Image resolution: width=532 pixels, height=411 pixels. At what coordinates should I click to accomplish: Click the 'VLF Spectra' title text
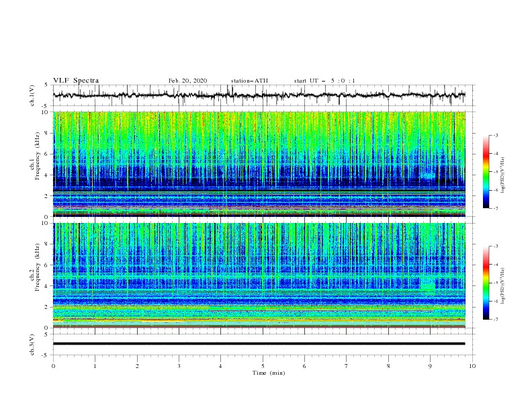click(76, 81)
